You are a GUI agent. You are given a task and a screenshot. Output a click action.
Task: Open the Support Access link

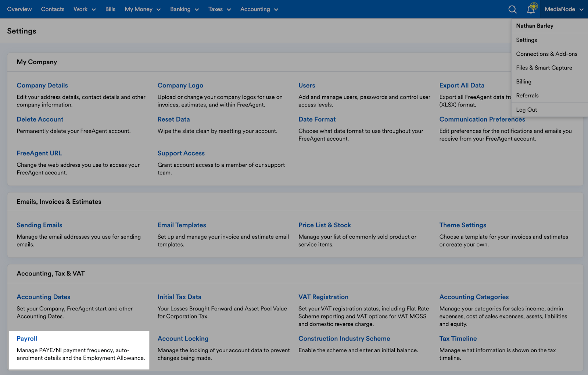181,153
